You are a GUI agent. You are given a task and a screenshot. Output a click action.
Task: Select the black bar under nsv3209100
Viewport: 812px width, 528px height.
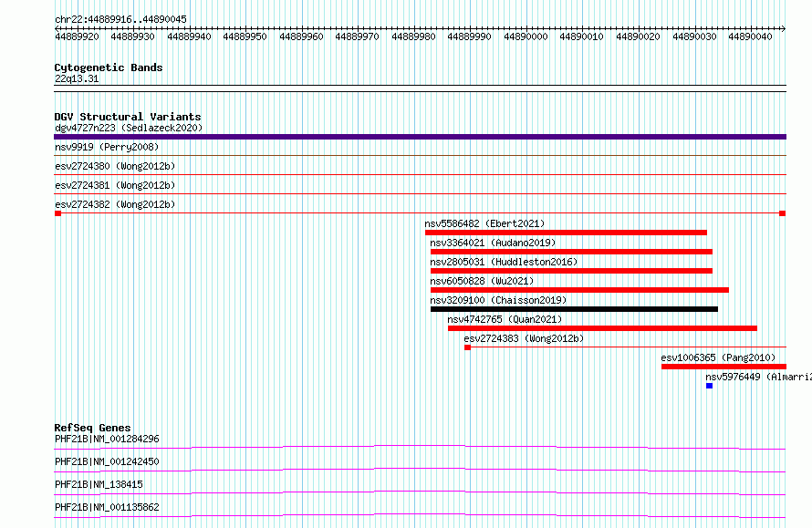click(574, 309)
